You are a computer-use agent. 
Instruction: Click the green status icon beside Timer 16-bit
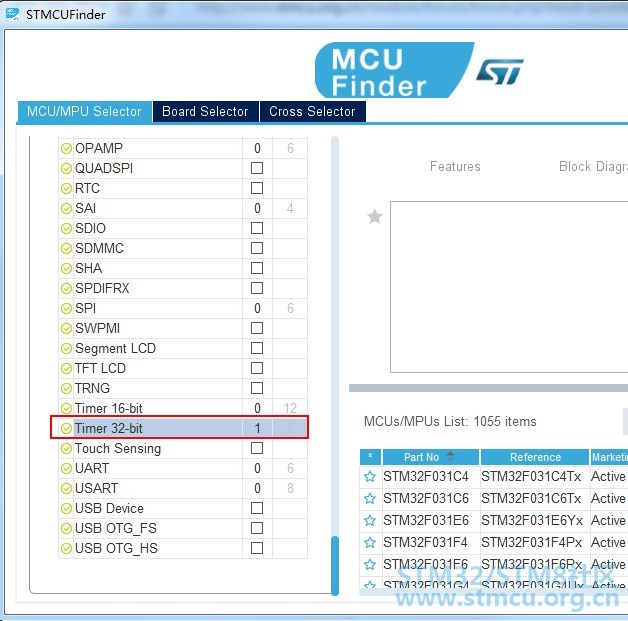click(x=66, y=408)
